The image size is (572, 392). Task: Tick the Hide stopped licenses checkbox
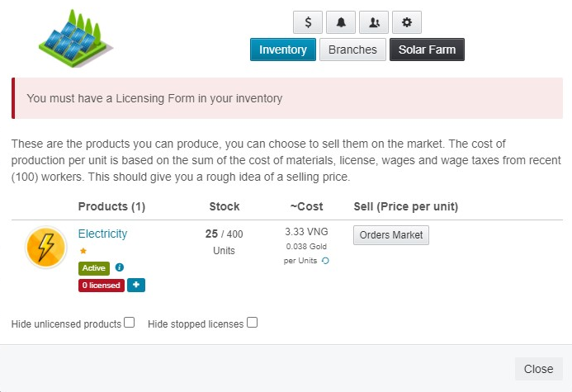(x=253, y=323)
